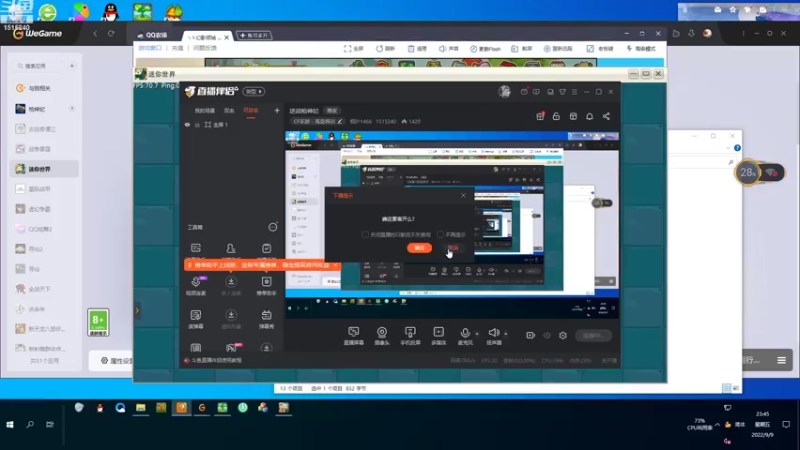Image resolution: width=800 pixels, height=450 pixels.
Task: Click 更新Flash in farm toolbar
Action: 485,48
